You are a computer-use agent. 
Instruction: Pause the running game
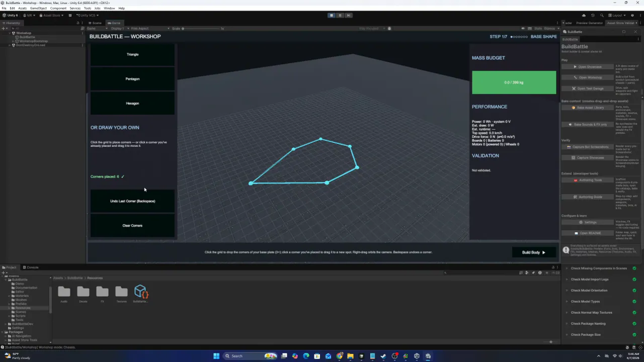tap(340, 15)
